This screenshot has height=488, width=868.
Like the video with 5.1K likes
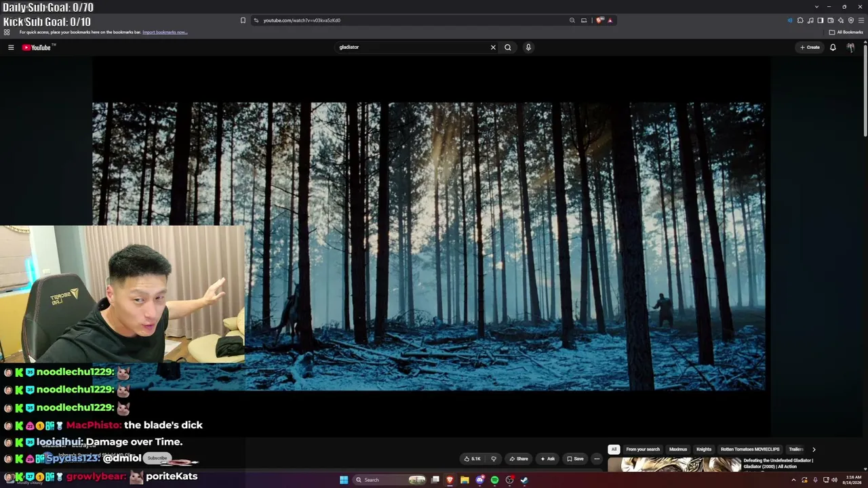pyautogui.click(x=473, y=459)
